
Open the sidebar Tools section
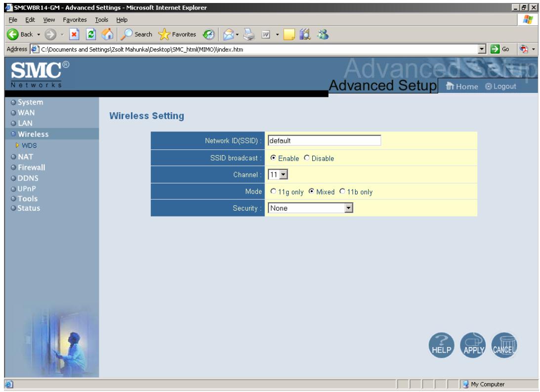click(28, 198)
